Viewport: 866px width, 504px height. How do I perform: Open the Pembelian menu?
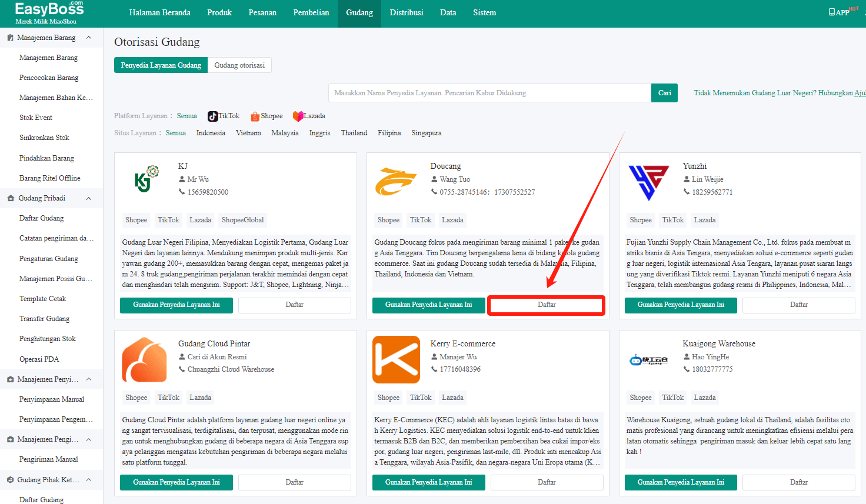311,12
